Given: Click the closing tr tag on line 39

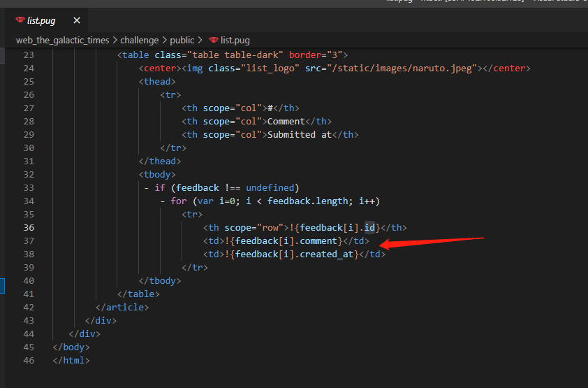Looking at the screenshot, I should 195,268.
